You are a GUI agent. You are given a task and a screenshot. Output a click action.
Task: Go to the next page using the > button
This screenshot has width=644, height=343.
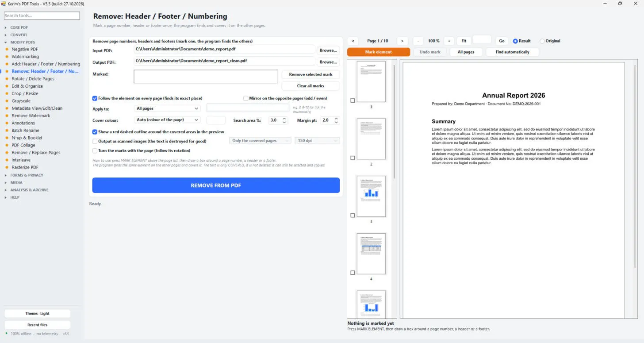pos(402,41)
